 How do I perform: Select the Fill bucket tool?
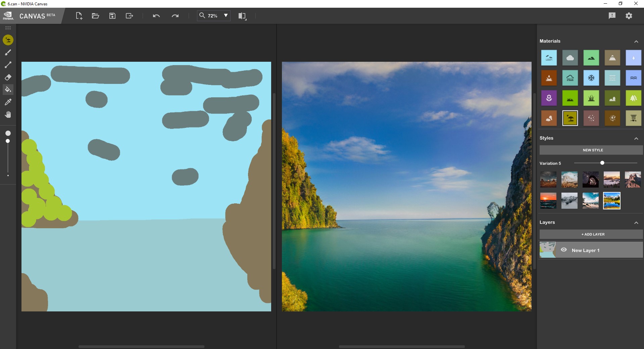pos(8,90)
